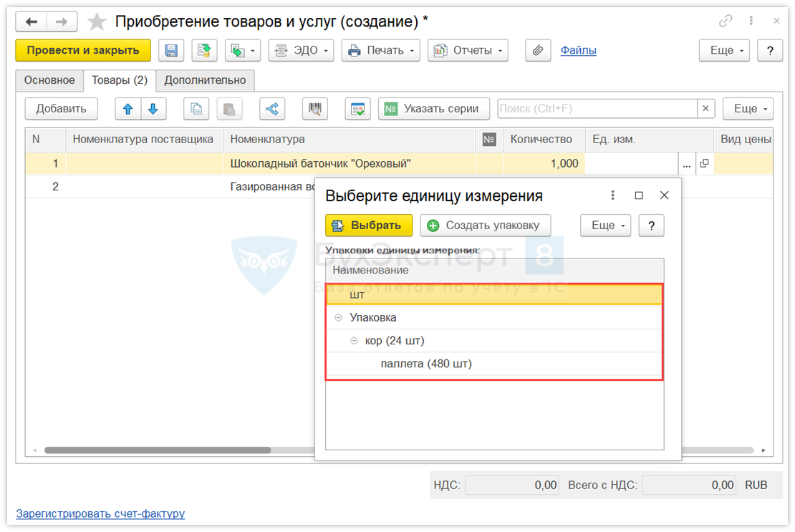
Task: Collapse the кор (24 шт) node
Action: pos(354,341)
